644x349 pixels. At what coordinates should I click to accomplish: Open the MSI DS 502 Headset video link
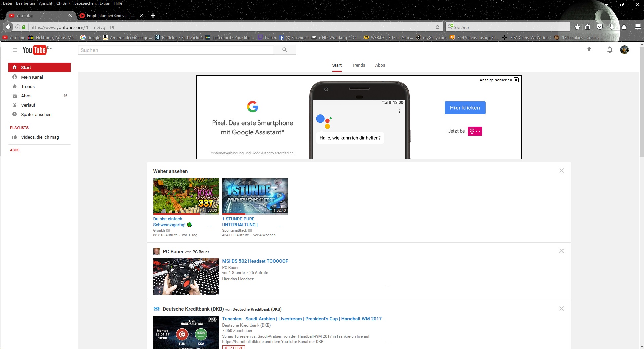click(255, 261)
